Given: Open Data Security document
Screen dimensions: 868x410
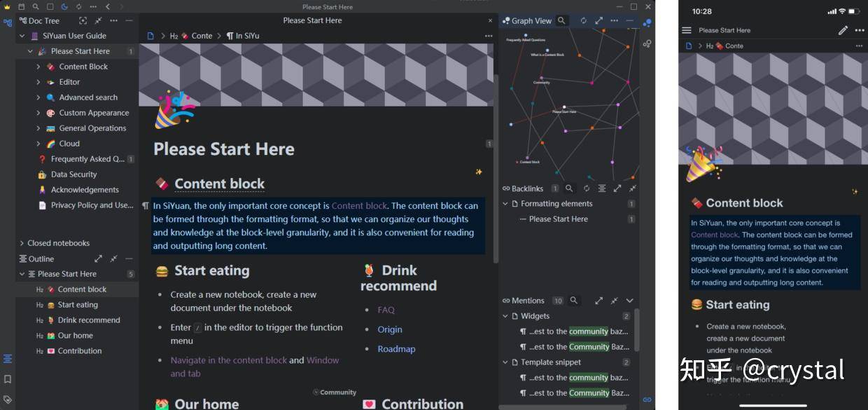Looking at the screenshot, I should 73,175.
